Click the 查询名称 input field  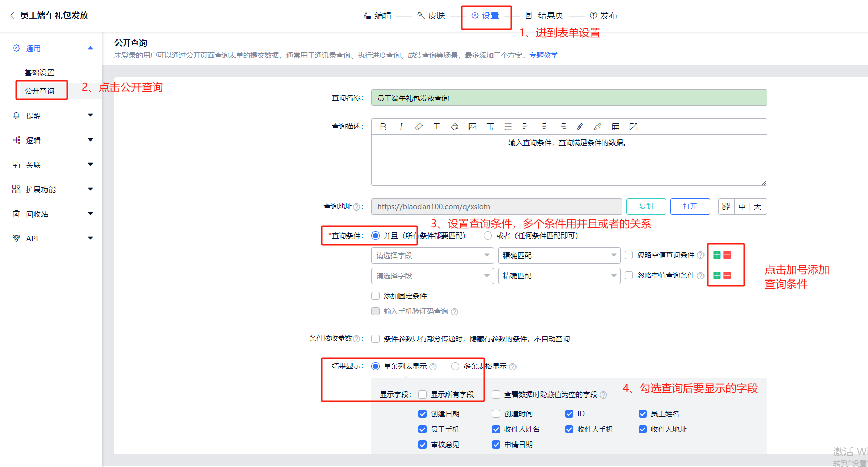(569, 98)
